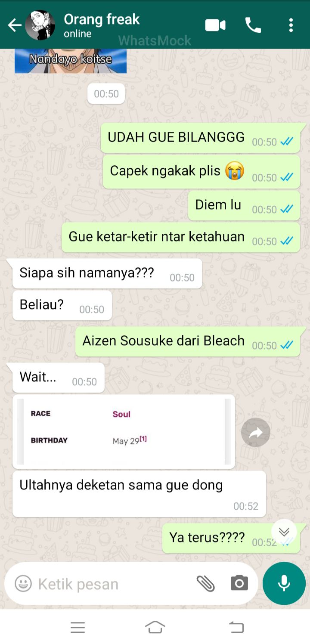Image resolution: width=310 pixels, height=644 pixels.
Task: Select the Aizen Sousuke dari Bleach message
Action: click(188, 342)
